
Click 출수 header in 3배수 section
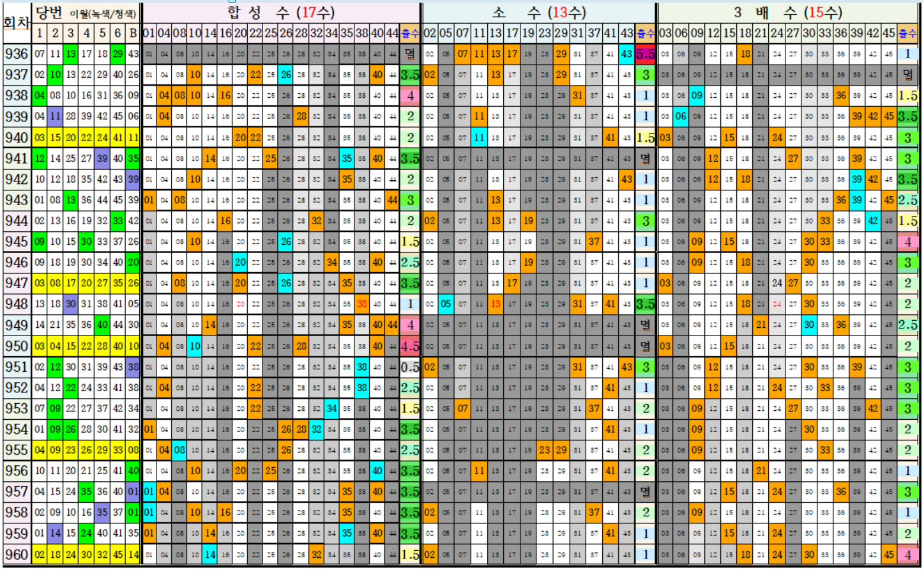pyautogui.click(x=907, y=33)
